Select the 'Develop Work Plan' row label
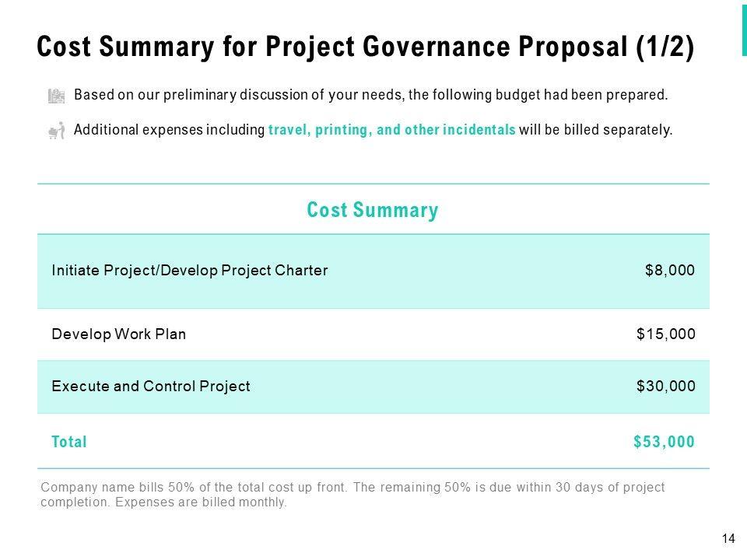The width and height of the screenshot is (747, 560). coord(118,334)
